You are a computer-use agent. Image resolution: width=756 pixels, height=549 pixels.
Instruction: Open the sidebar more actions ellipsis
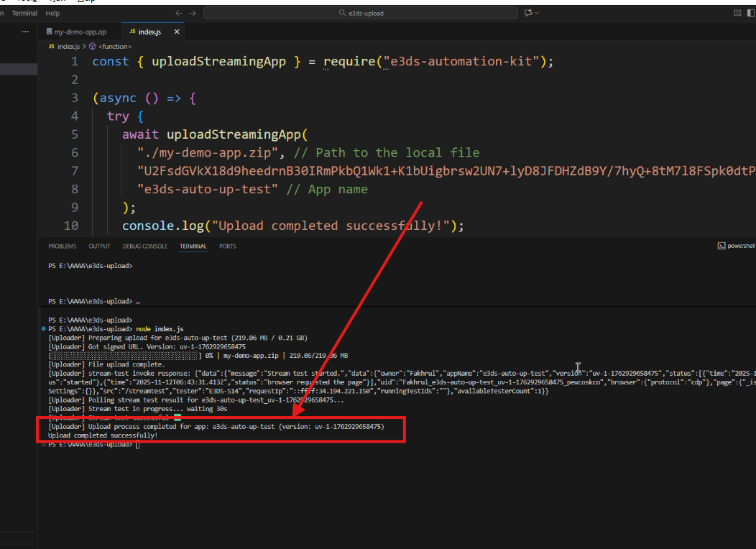tap(26, 32)
